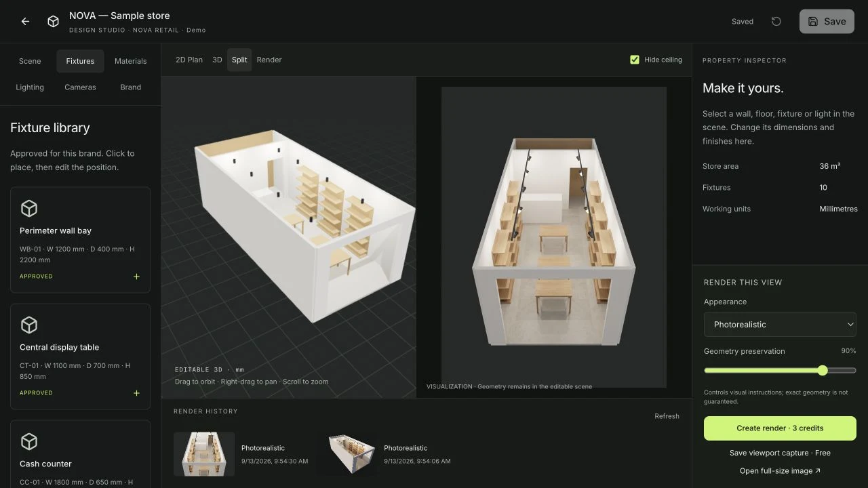Image resolution: width=868 pixels, height=488 pixels.
Task: Click the Fixtures count value 10
Action: pyautogui.click(x=823, y=188)
